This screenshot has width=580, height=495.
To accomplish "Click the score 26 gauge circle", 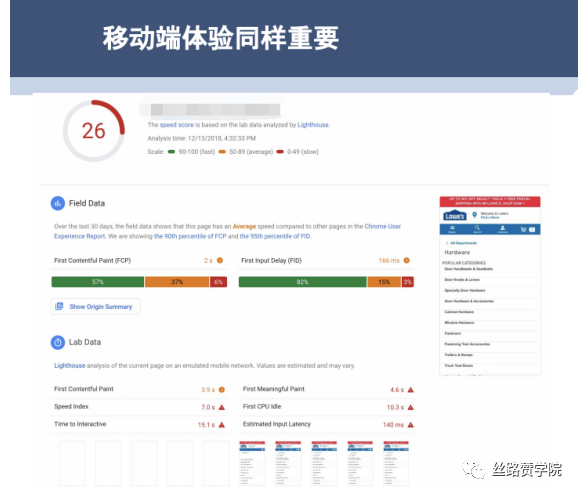I will (94, 131).
